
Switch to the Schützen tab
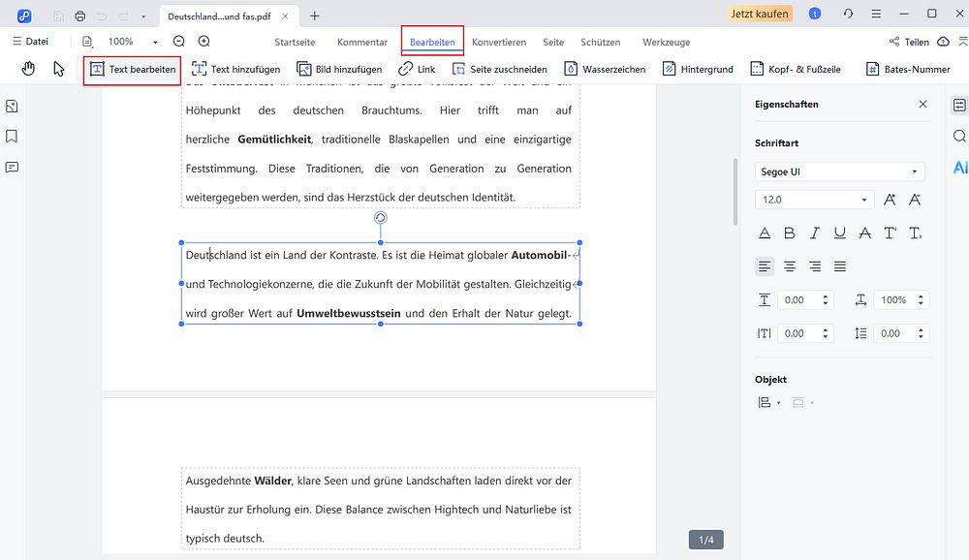pos(600,42)
